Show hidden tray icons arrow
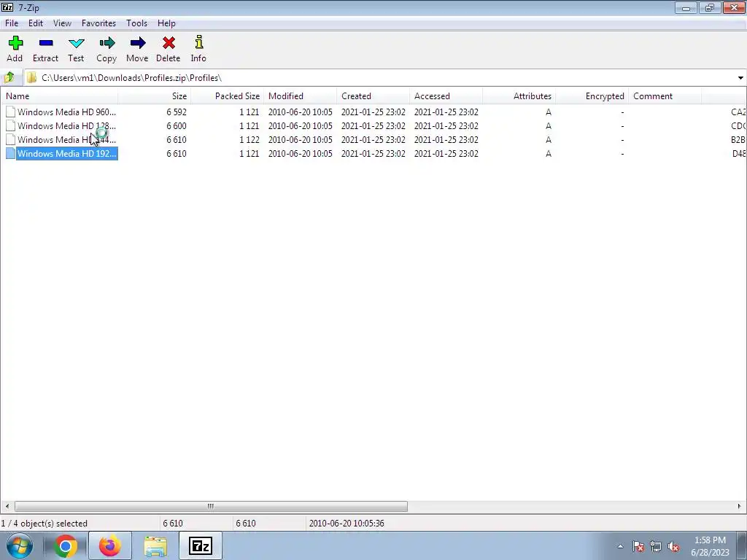 point(620,546)
